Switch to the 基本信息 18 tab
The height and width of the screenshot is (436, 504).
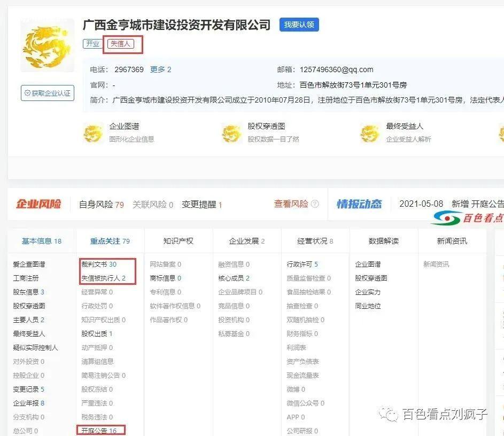click(42, 241)
